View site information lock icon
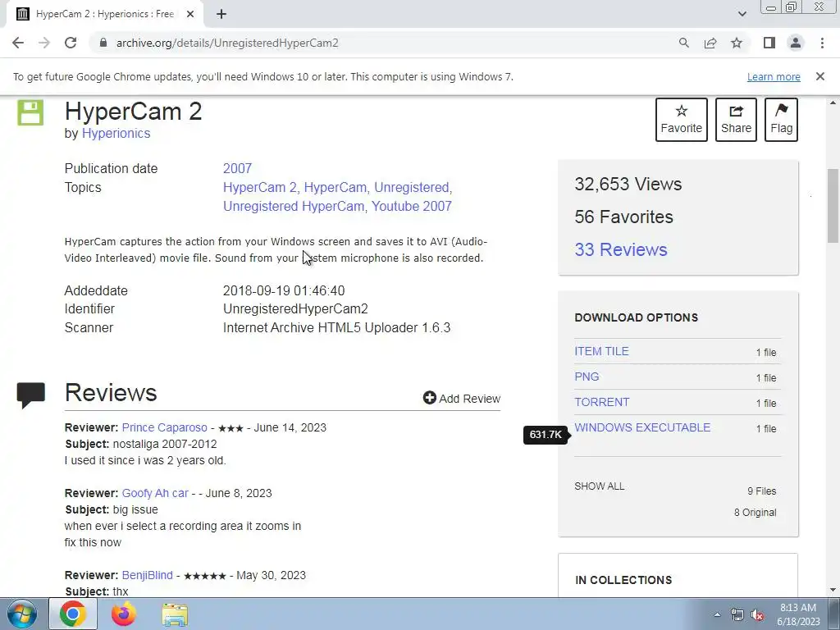This screenshot has width=840, height=630. click(x=103, y=43)
